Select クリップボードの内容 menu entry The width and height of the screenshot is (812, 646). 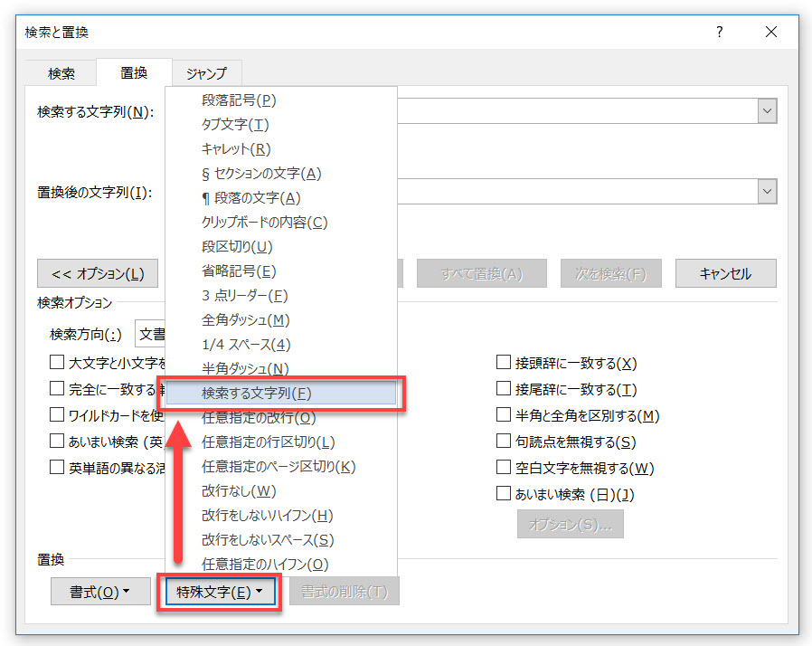pos(263,222)
